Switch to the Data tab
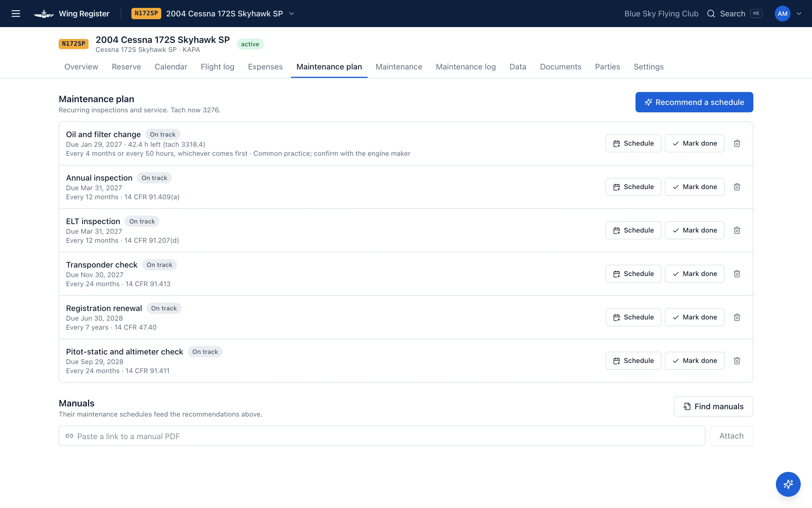This screenshot has width=812, height=508. [518, 67]
